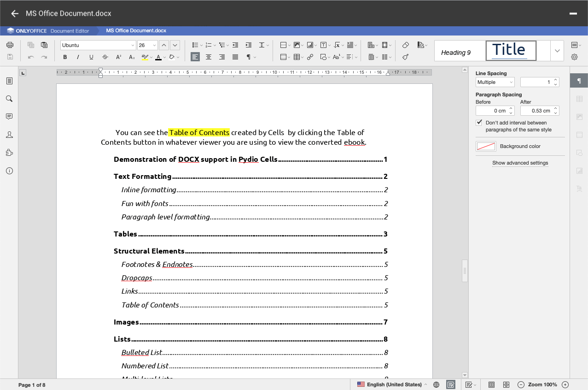Apply bold formatting
The height and width of the screenshot is (390, 588).
65,57
